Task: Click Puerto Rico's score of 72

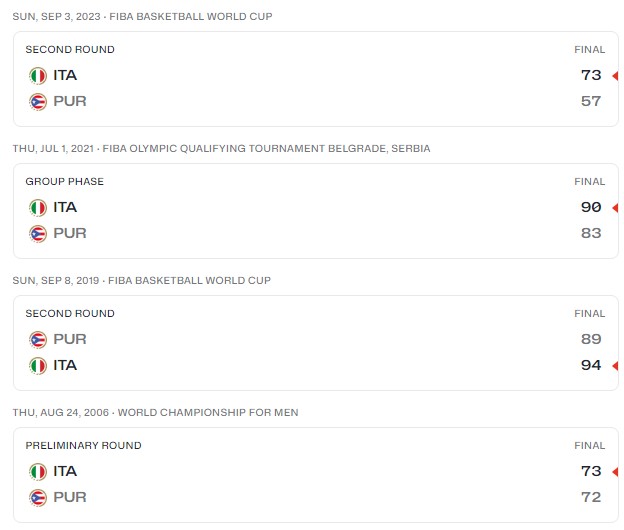Action: tap(591, 497)
